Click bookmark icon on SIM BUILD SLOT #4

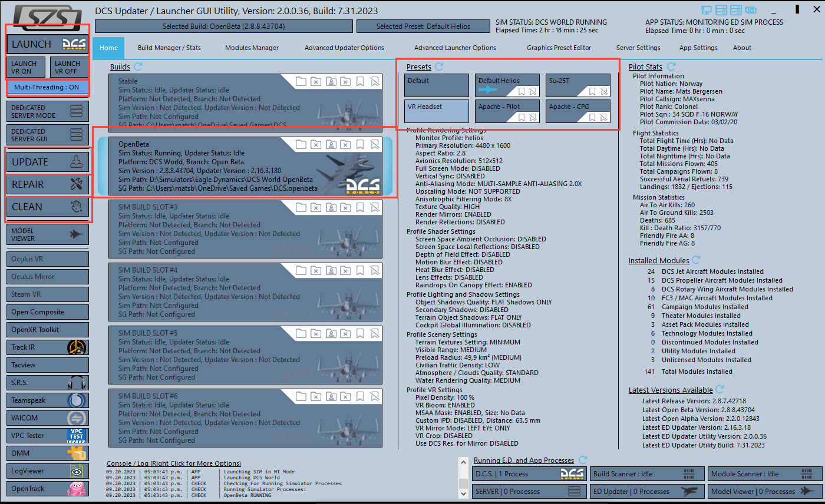coord(360,270)
